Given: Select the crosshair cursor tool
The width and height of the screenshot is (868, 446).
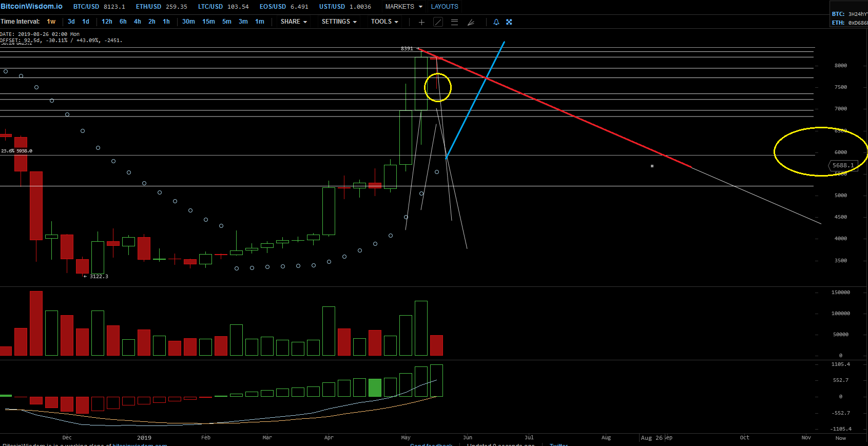Looking at the screenshot, I should (421, 22).
